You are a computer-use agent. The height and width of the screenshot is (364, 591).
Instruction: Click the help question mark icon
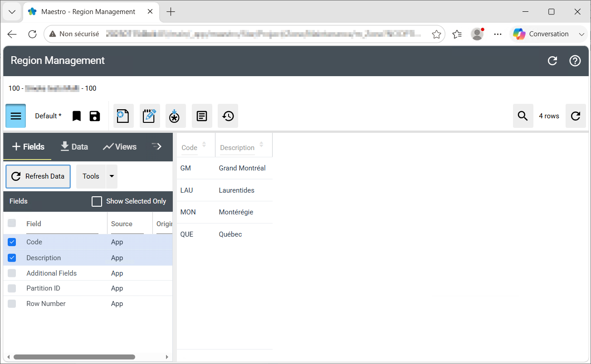[x=575, y=61]
